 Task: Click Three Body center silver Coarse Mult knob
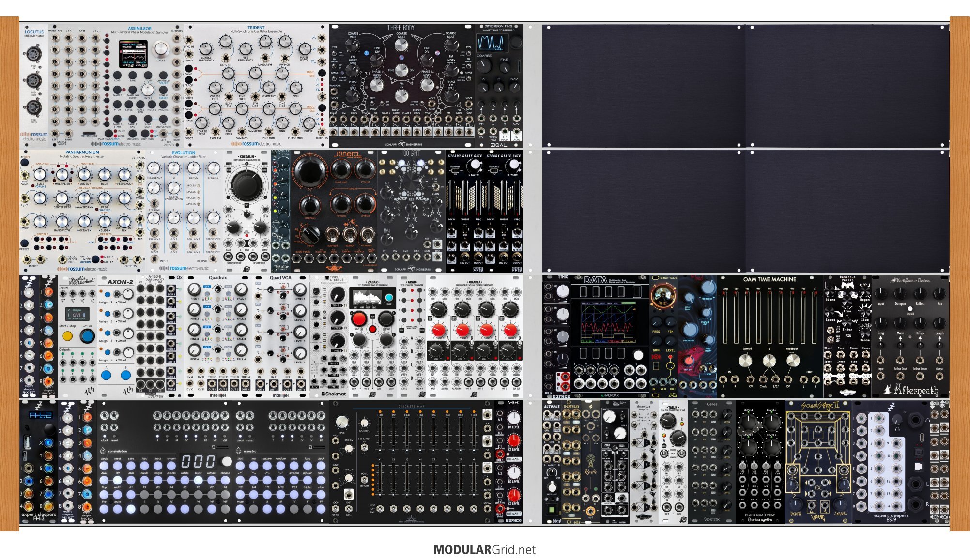401,45
